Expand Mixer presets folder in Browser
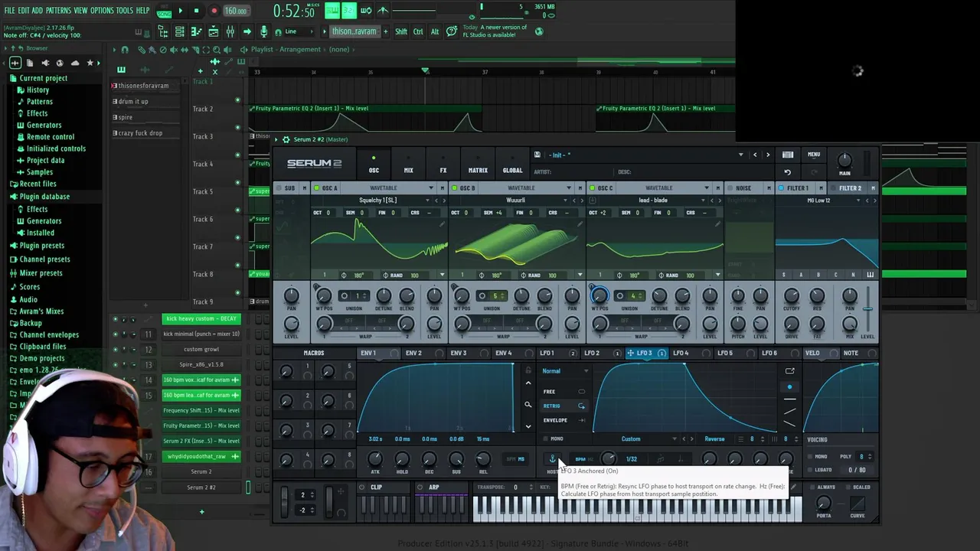The image size is (980, 551). click(x=41, y=273)
